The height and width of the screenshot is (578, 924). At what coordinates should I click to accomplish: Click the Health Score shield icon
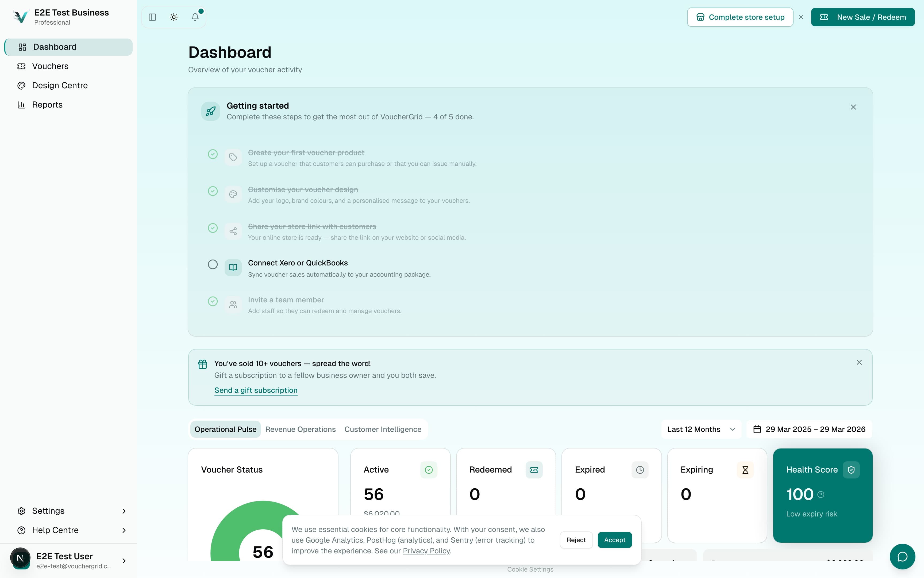click(851, 470)
